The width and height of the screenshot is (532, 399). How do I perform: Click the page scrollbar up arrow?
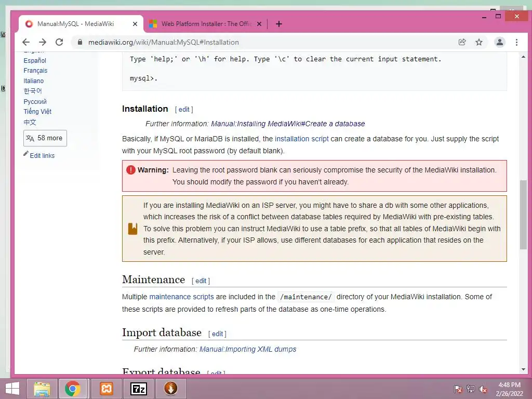(x=523, y=57)
